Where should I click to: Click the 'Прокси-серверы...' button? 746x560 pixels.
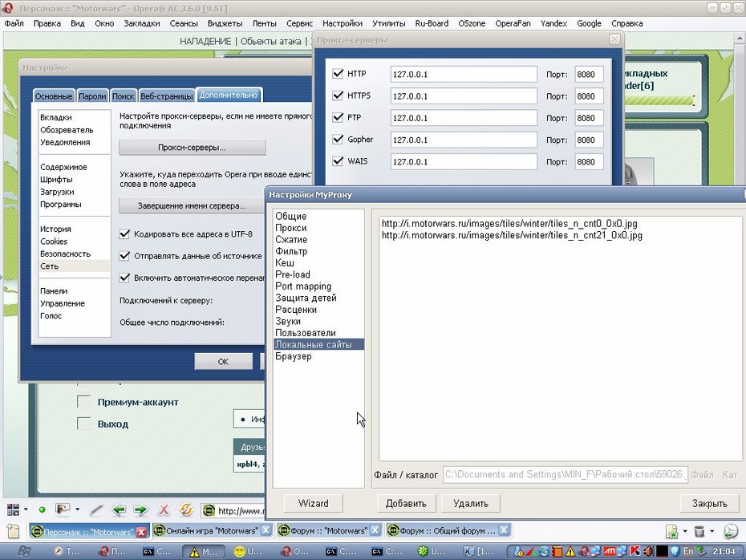[x=193, y=148]
